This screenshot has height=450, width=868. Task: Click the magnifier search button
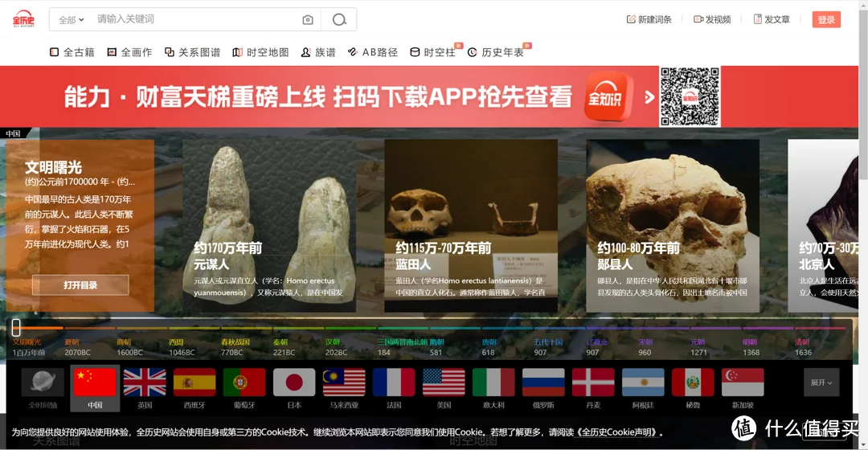[339, 20]
